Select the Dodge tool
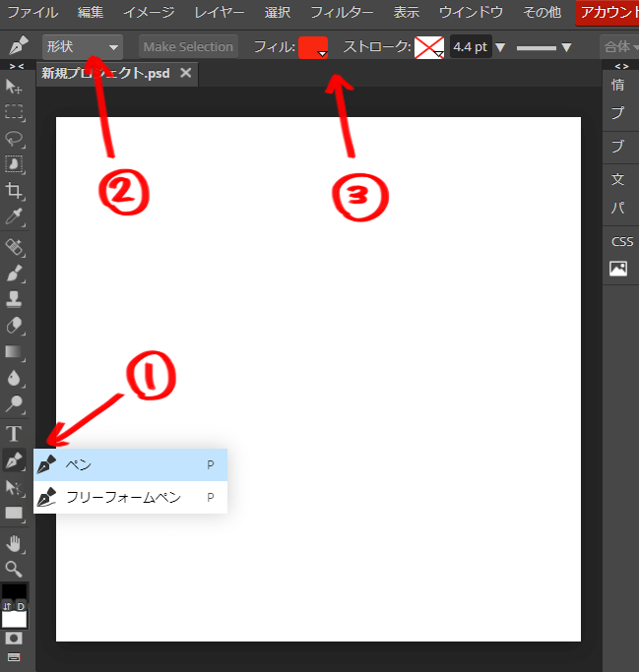The image size is (639, 672). (14, 403)
